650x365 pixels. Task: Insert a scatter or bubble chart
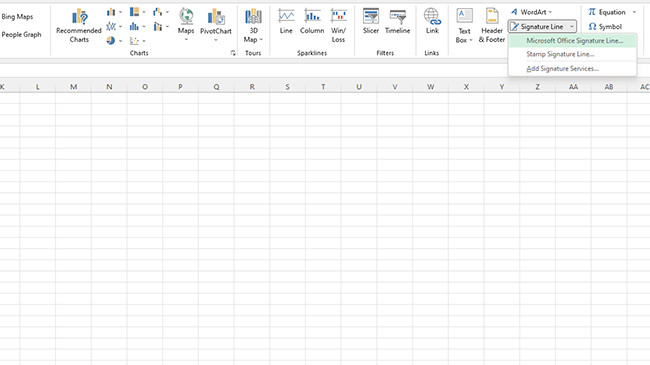click(134, 41)
